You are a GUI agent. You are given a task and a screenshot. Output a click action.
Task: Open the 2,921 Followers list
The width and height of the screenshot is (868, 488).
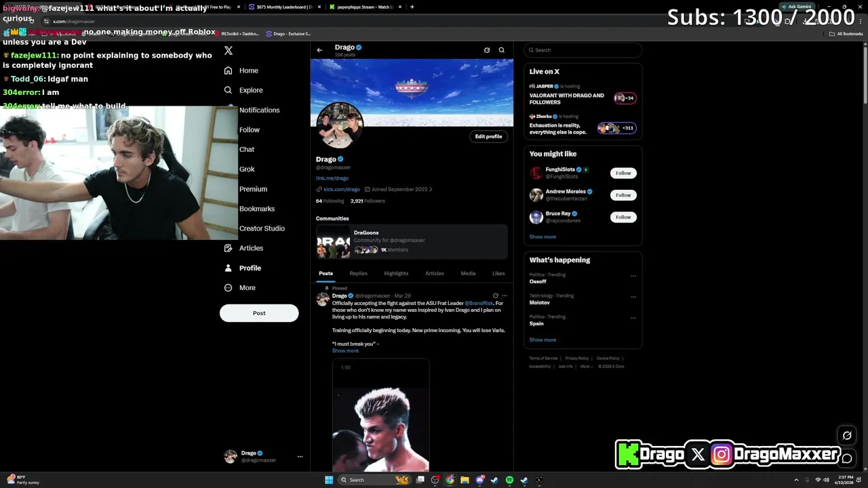(x=368, y=201)
